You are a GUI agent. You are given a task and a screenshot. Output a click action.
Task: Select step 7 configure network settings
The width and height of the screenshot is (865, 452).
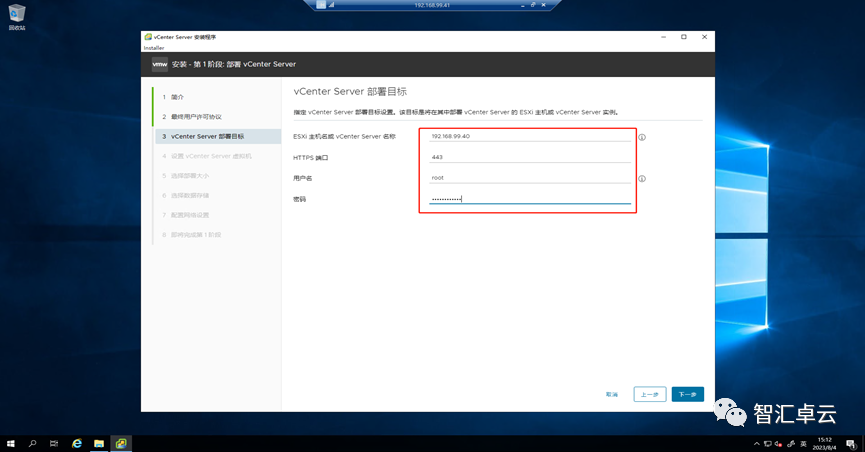[218, 215]
